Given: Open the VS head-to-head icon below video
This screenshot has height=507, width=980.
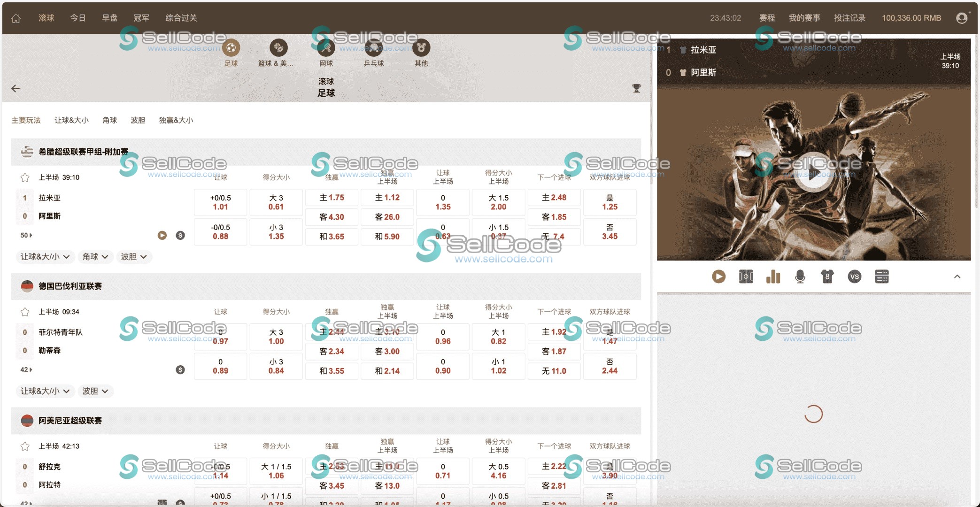Looking at the screenshot, I should point(855,277).
